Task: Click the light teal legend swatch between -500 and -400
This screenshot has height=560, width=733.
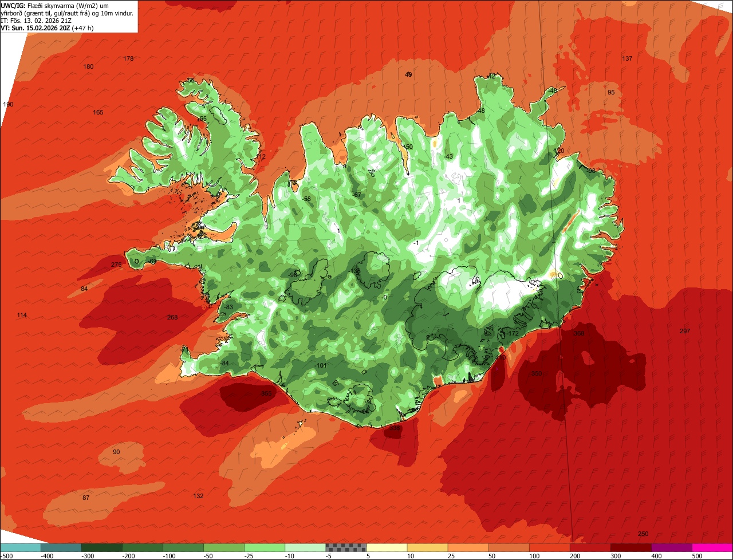Action: tap(21, 547)
